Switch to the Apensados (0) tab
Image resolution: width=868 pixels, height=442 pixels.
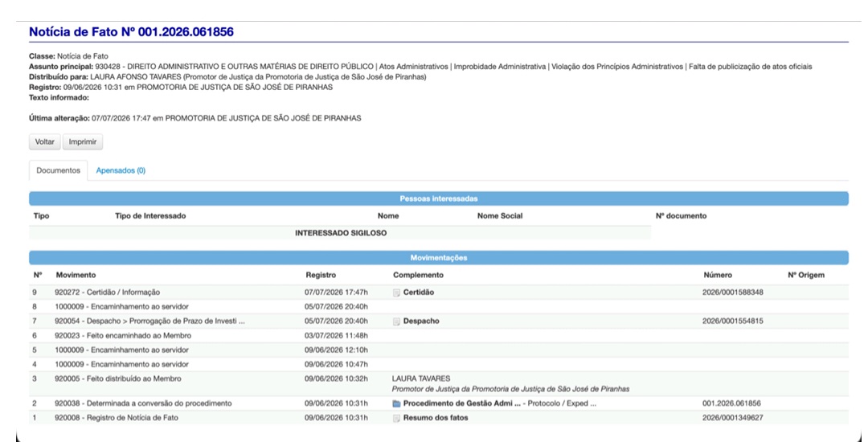pyautogui.click(x=121, y=170)
